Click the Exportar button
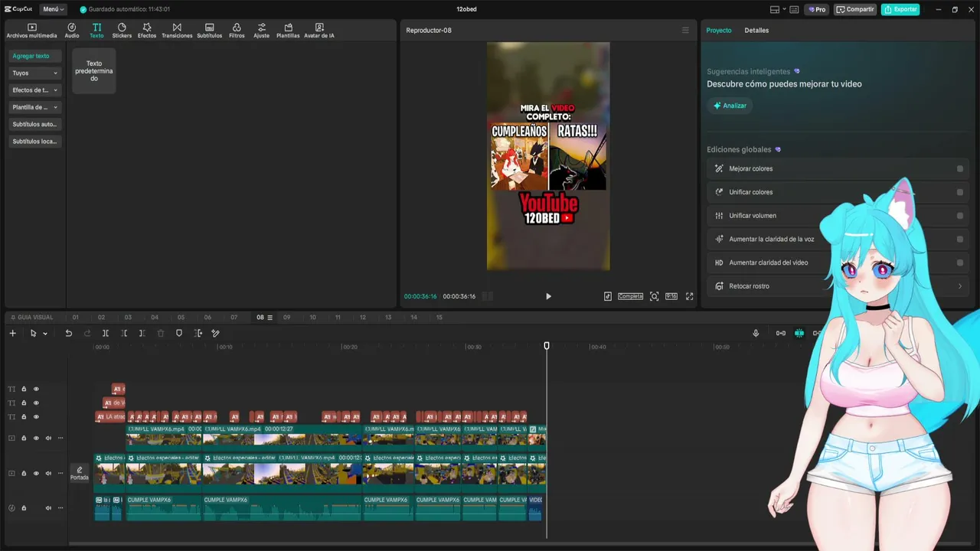Viewport: 980px width, 551px height. point(900,9)
